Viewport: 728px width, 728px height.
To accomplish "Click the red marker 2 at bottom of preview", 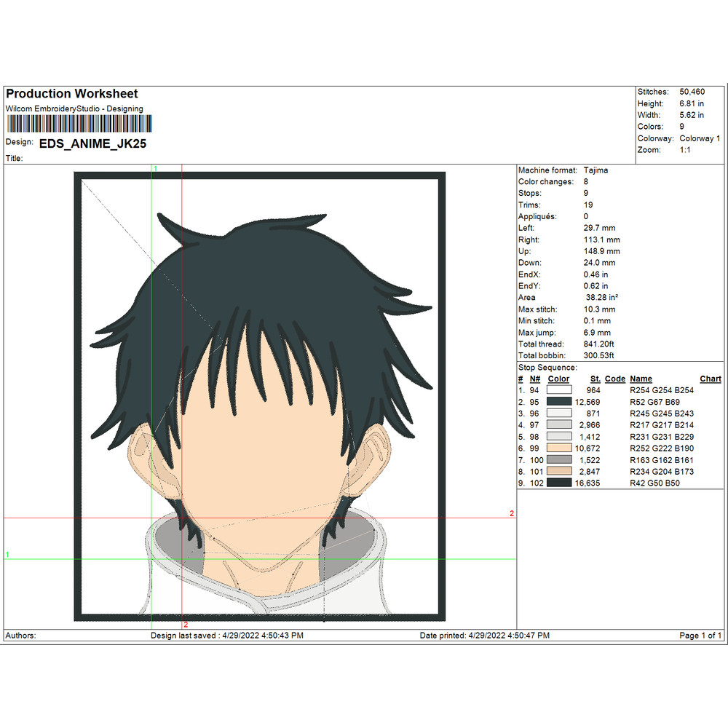I will tap(186, 625).
